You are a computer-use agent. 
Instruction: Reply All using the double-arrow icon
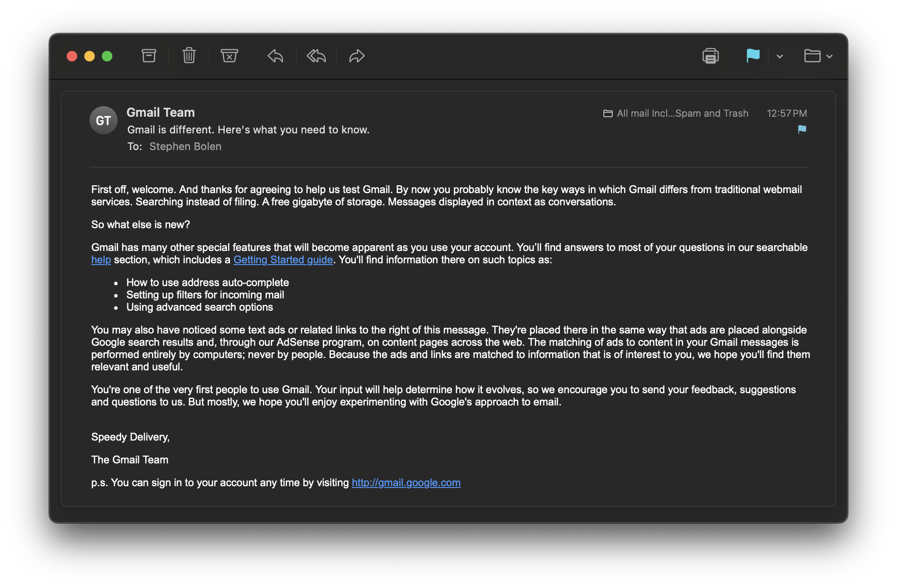316,56
